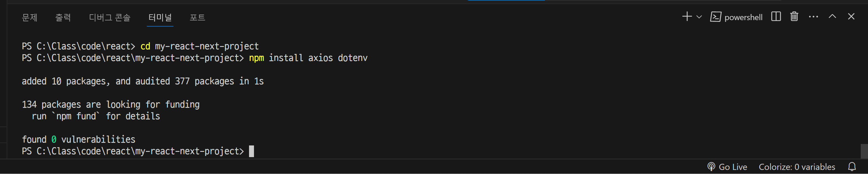Click the terminal scrollbar thumb
The image size is (868, 174).
click(x=864, y=151)
